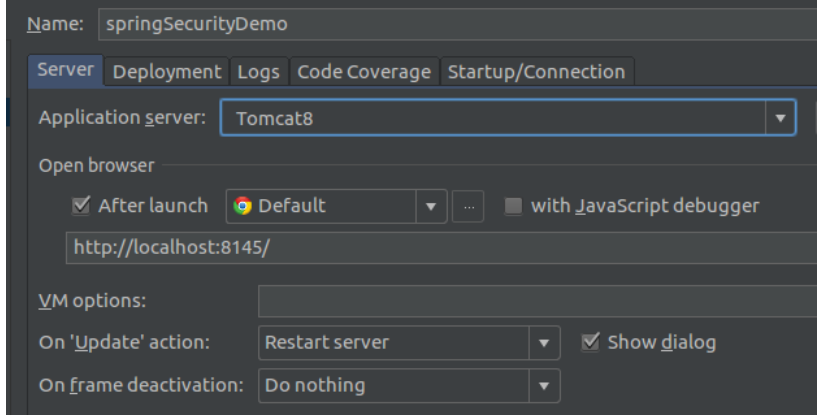
Task: Click the VM options label
Action: [x=92, y=301]
